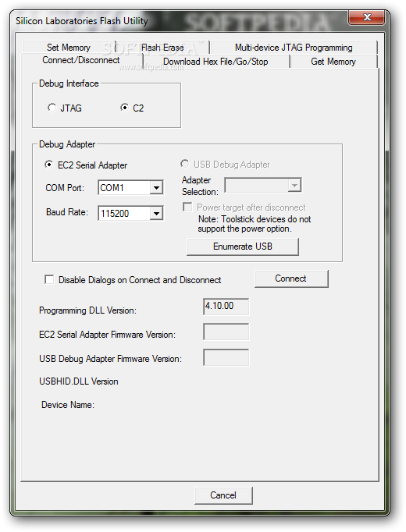Expand the Baud Rate dropdown
The height and width of the screenshot is (532, 406).
point(156,214)
